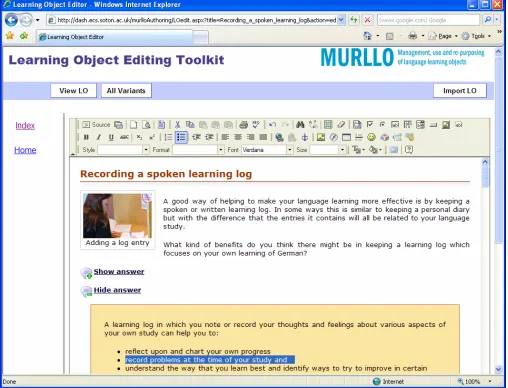Print the document using the editor printer icon
Viewport: 508px width, 388px height.
tap(244, 125)
